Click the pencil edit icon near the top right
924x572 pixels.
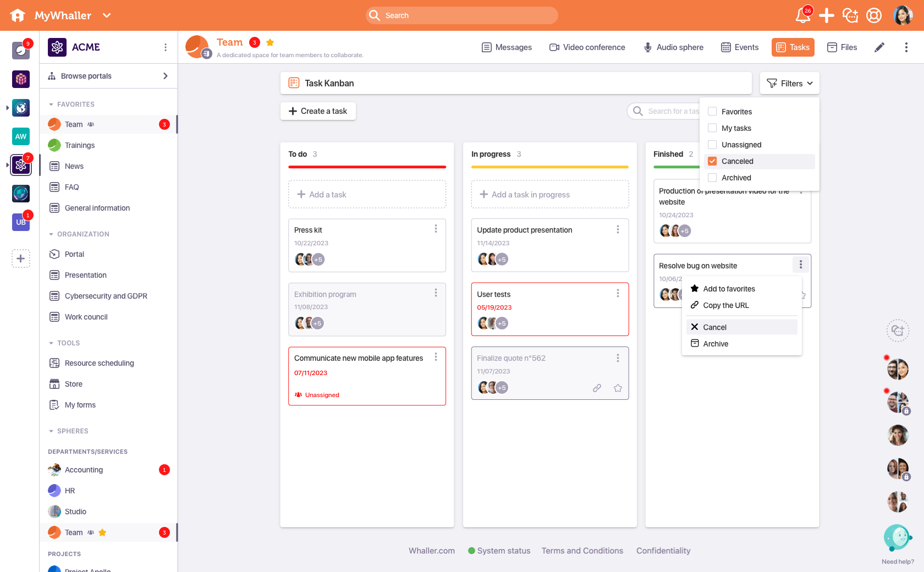pos(879,47)
